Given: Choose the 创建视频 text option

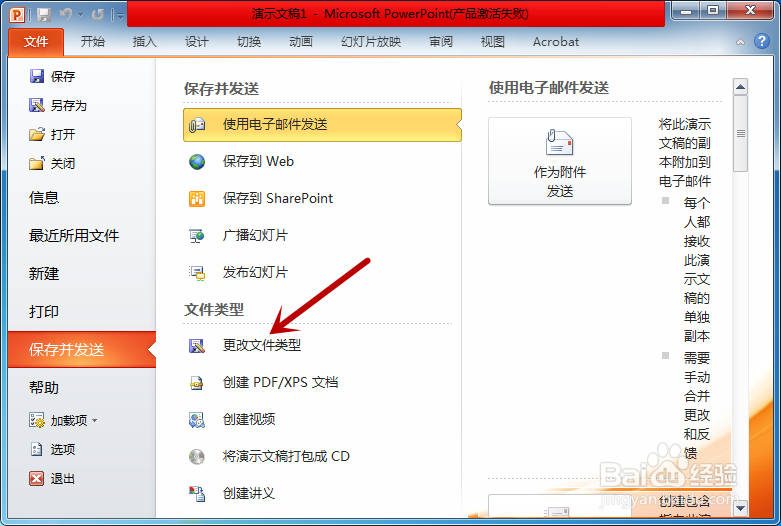Looking at the screenshot, I should click(x=249, y=419).
